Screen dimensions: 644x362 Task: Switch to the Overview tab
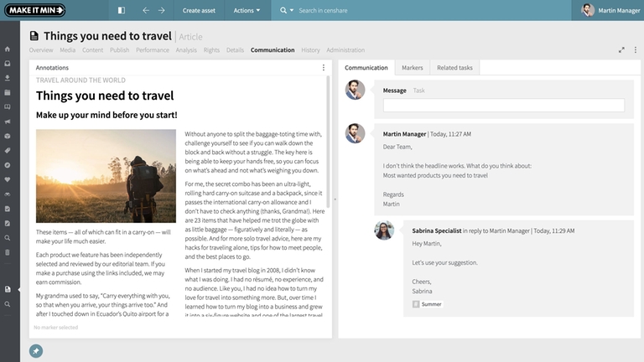pos(41,50)
